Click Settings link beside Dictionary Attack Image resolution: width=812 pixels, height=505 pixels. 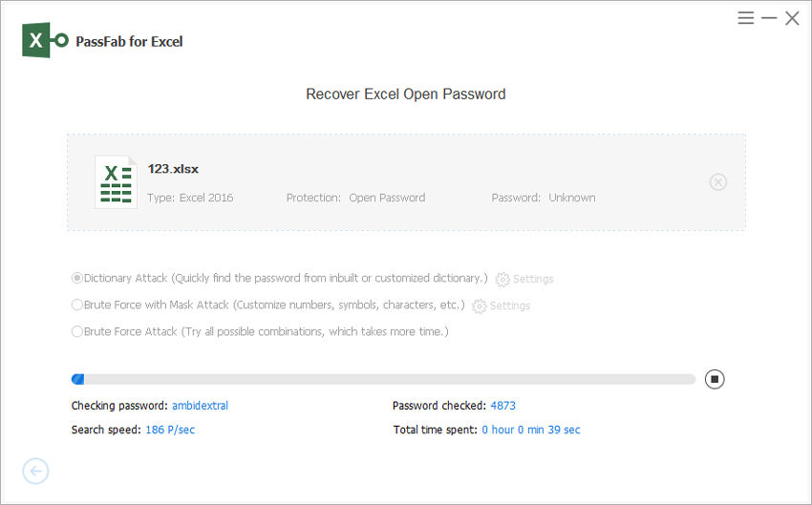coord(533,280)
